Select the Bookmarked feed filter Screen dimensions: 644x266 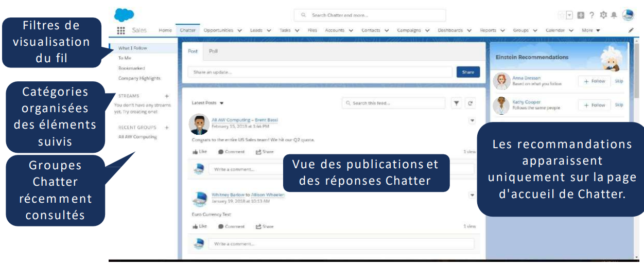click(x=132, y=68)
